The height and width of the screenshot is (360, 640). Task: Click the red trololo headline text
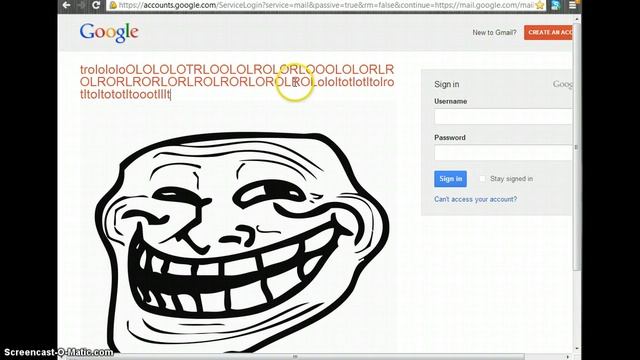point(237,82)
